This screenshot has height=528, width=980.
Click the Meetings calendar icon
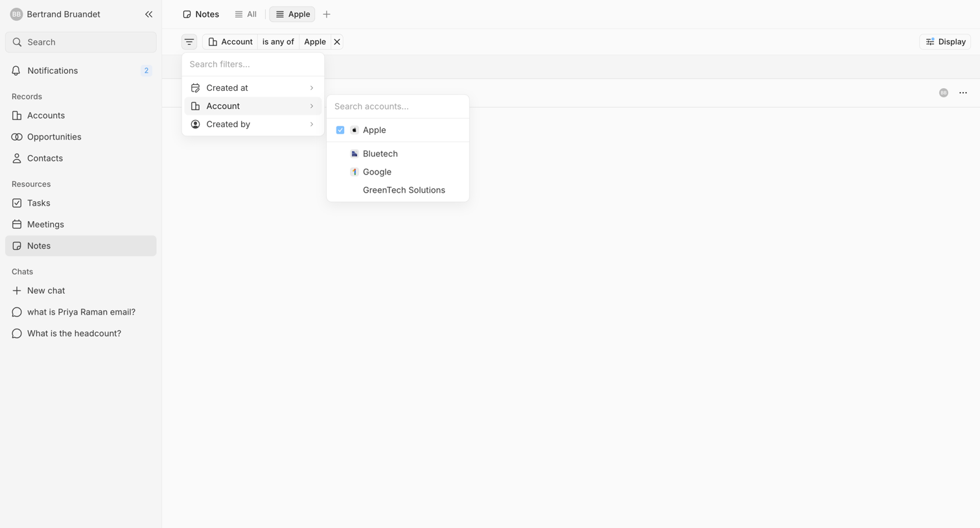click(x=17, y=224)
